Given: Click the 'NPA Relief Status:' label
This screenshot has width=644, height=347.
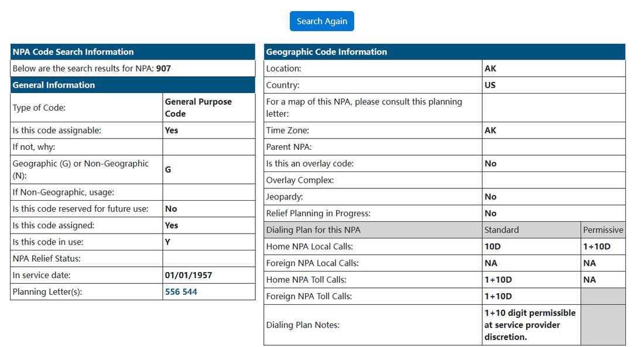Looking at the screenshot, I should click(x=46, y=259).
